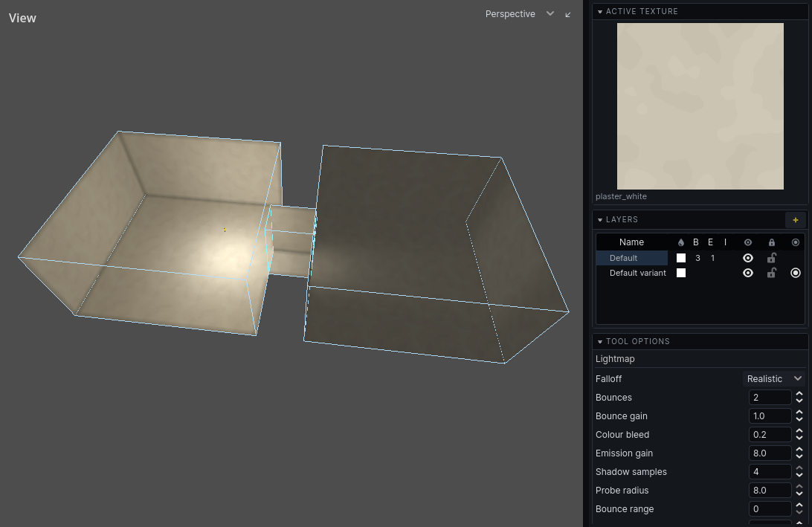Click the Bounces value field
Viewport: 812px width, 527px height.
click(x=770, y=398)
